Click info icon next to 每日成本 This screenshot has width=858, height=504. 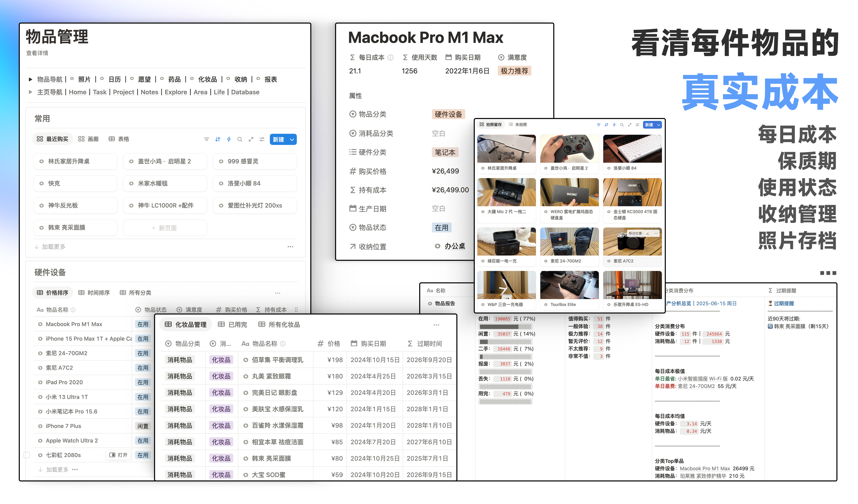coord(391,58)
